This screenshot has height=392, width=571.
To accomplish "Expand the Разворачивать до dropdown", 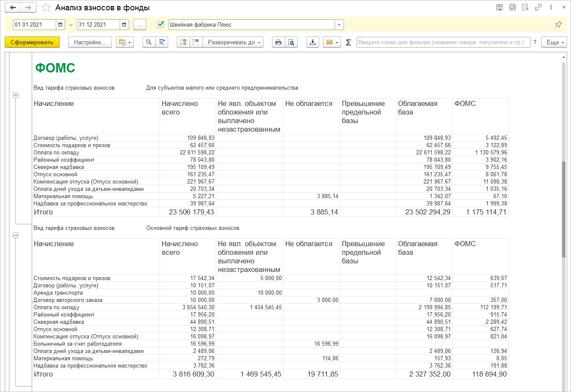I will pos(234,42).
